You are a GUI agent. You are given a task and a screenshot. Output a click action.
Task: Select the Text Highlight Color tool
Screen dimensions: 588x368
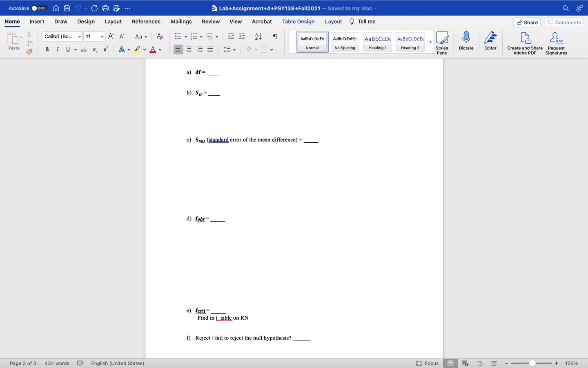click(x=138, y=49)
